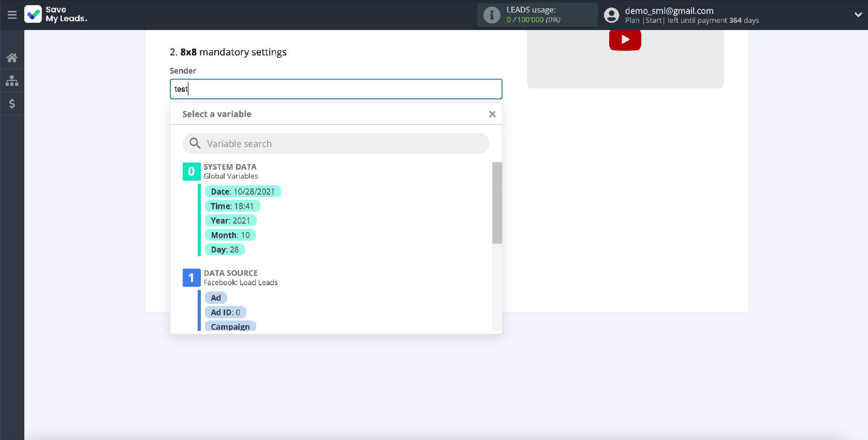Select the Month: 10 variable
The image size is (868, 440).
point(230,235)
